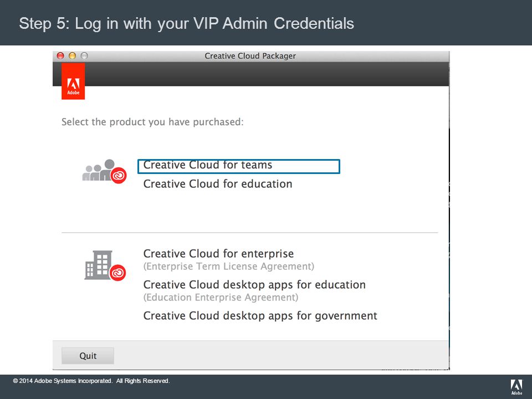
Task: Click the enterprise building icon
Action: point(105,265)
